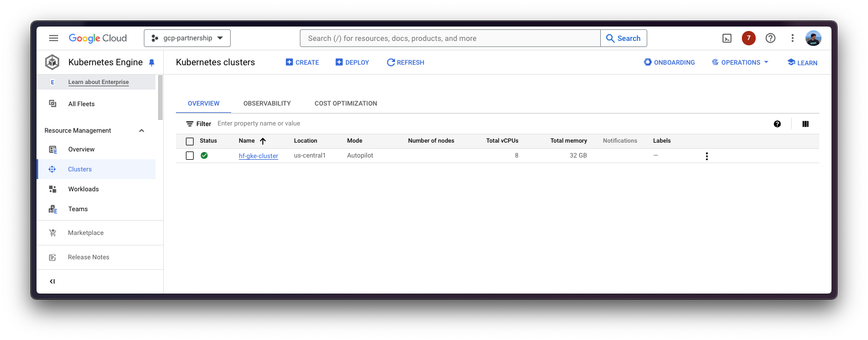This screenshot has height=340, width=868.
Task: Click the blue Search button
Action: pyautogui.click(x=623, y=38)
